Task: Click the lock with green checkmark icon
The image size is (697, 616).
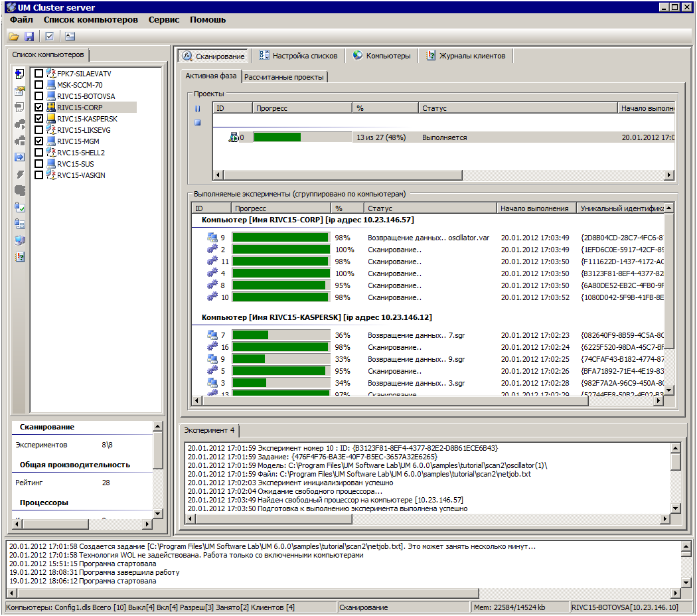Action: [19, 207]
